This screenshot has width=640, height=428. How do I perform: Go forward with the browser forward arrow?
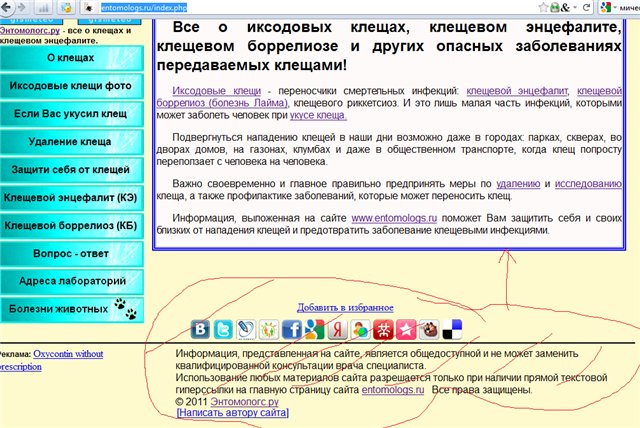point(21,7)
